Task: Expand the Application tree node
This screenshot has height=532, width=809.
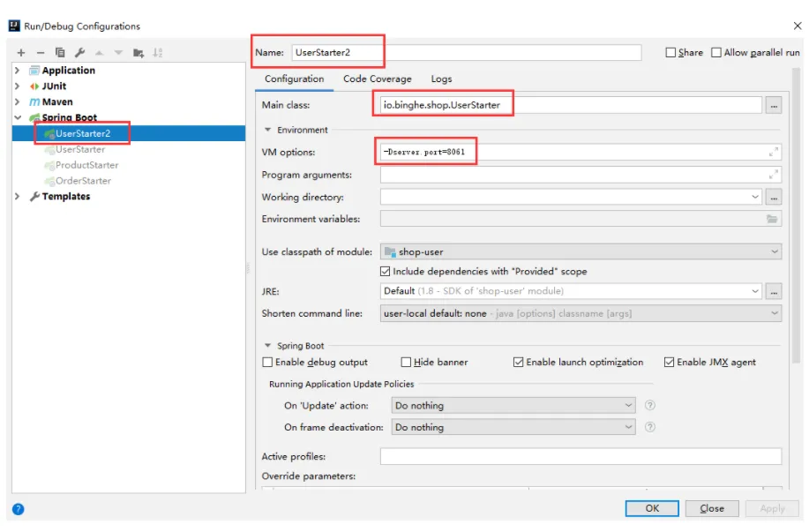Action: 18,71
